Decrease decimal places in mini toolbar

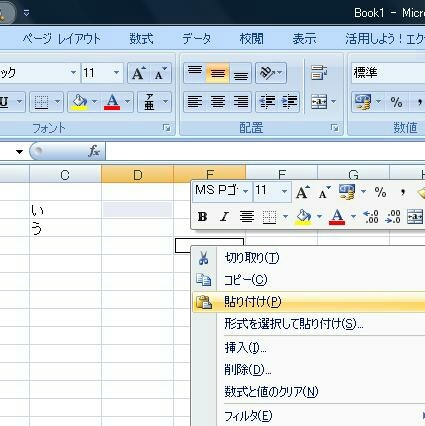click(x=393, y=217)
